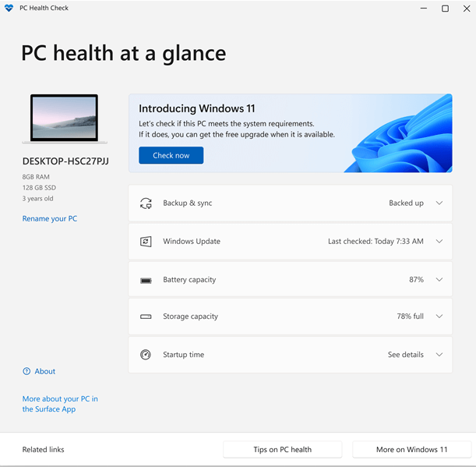Viewport: 476px width, 467px height.
Task: Open Tips on PC health
Action: coord(282,450)
